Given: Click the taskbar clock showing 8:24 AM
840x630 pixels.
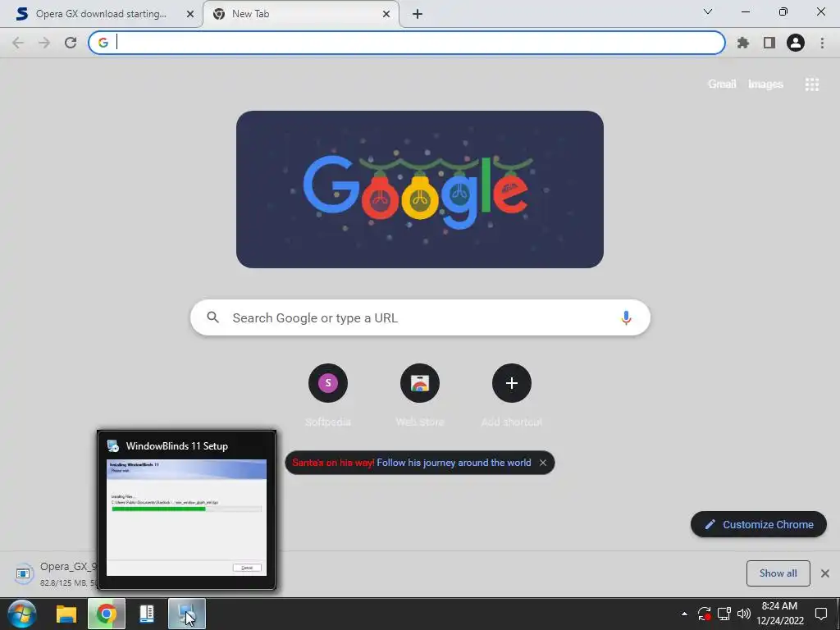Looking at the screenshot, I should tap(780, 614).
